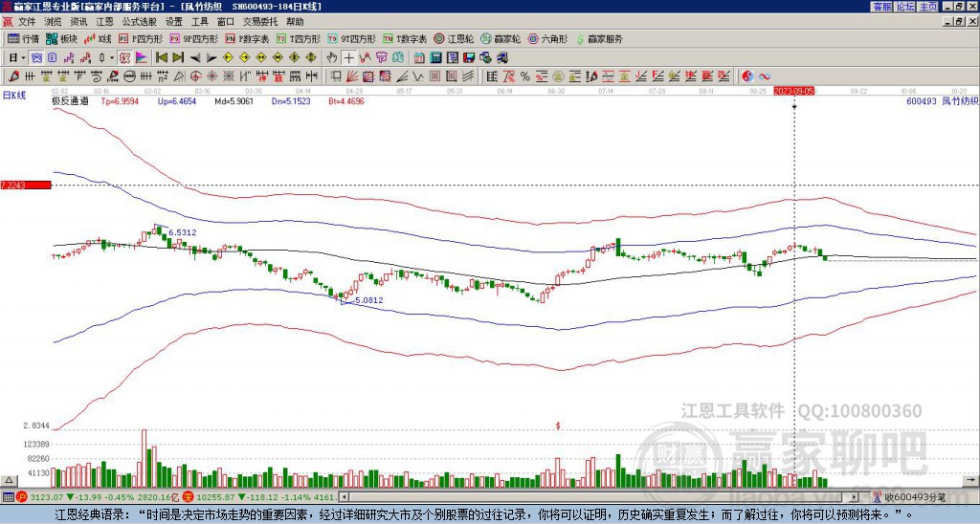
Task: Open the 9P四方形 tool
Action: [x=193, y=38]
